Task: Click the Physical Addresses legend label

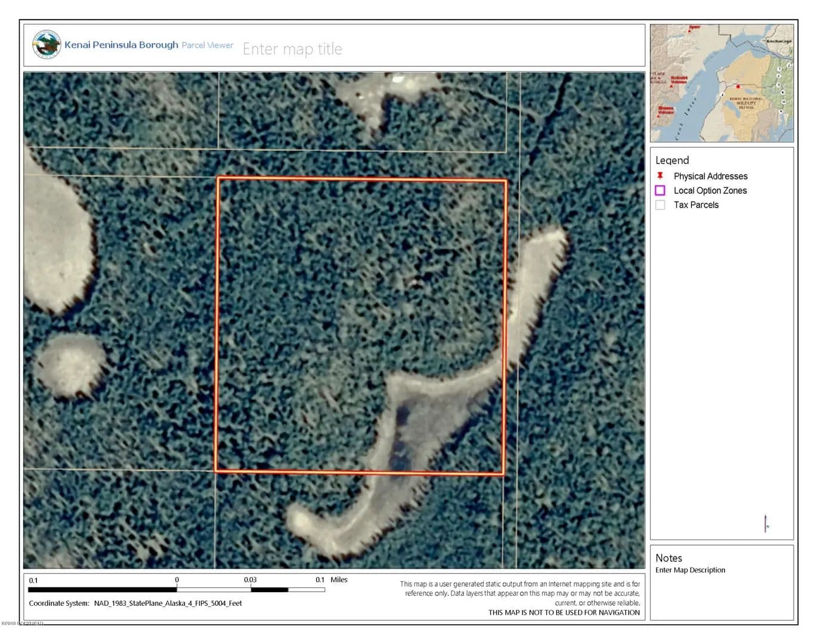Action: [x=710, y=176]
